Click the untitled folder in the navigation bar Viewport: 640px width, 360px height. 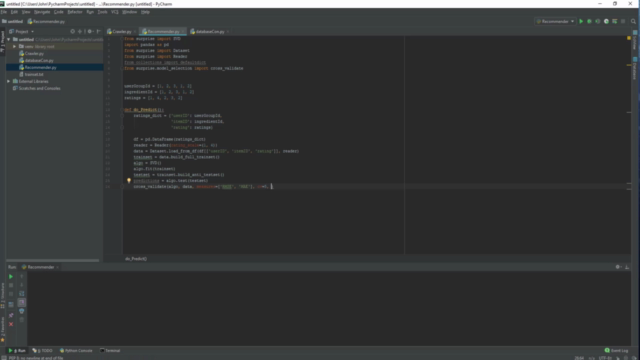click(13, 21)
